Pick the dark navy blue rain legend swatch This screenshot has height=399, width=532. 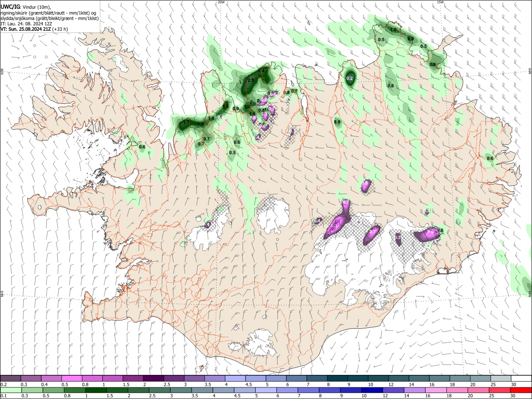[371, 390]
